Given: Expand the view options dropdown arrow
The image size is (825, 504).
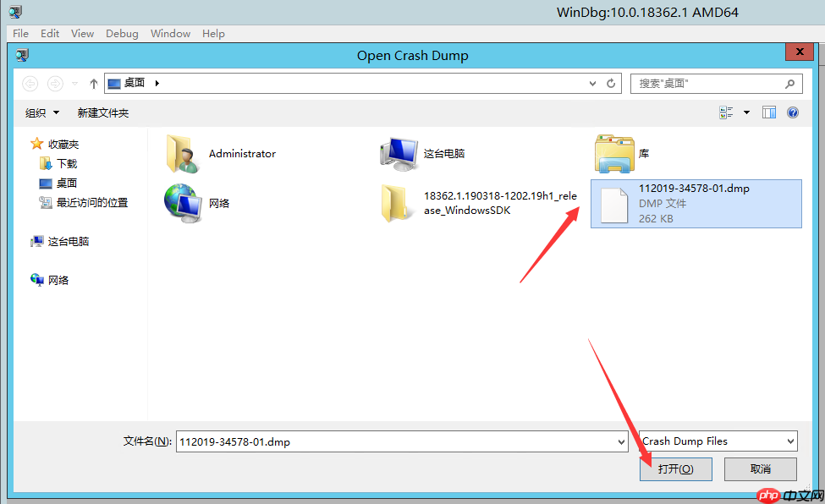Looking at the screenshot, I should click(746, 112).
